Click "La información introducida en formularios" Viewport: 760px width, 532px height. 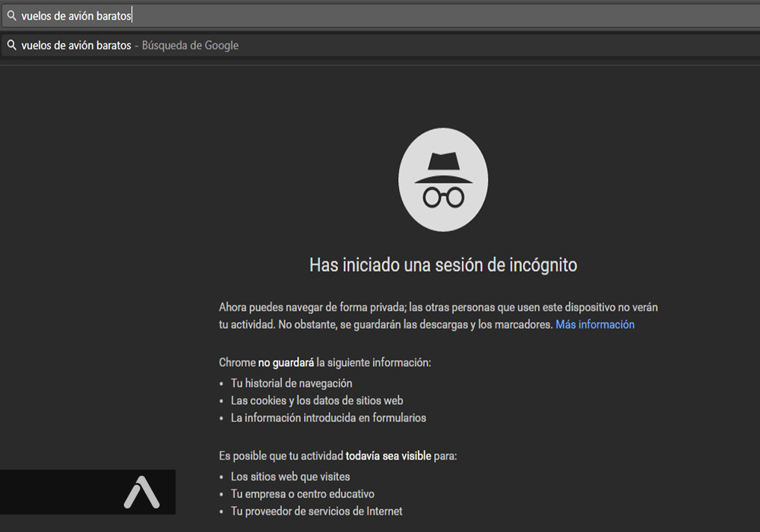click(328, 418)
